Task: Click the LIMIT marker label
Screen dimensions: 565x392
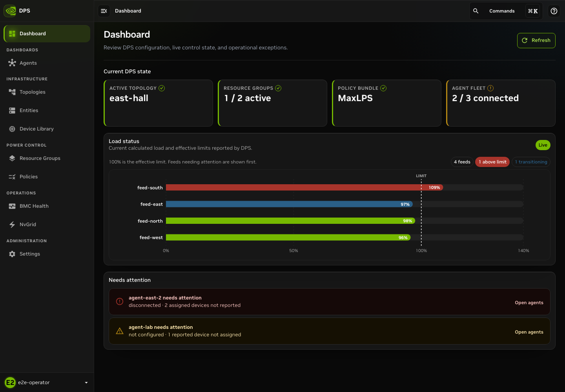Action: [x=421, y=176]
